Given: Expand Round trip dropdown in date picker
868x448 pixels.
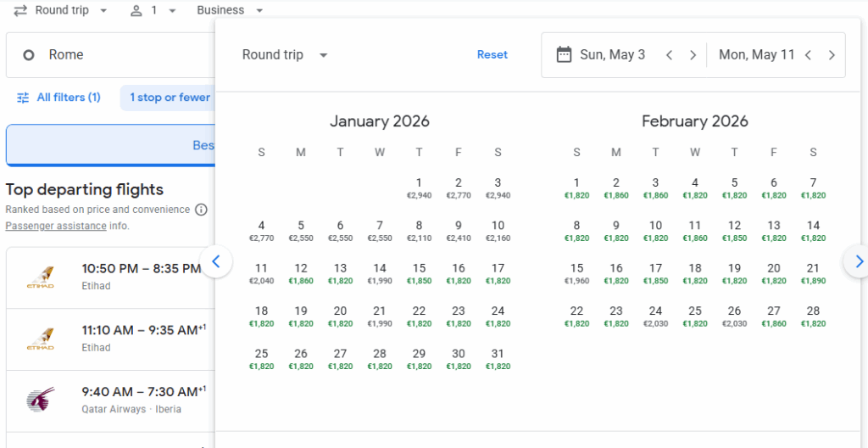Looking at the screenshot, I should pos(285,55).
